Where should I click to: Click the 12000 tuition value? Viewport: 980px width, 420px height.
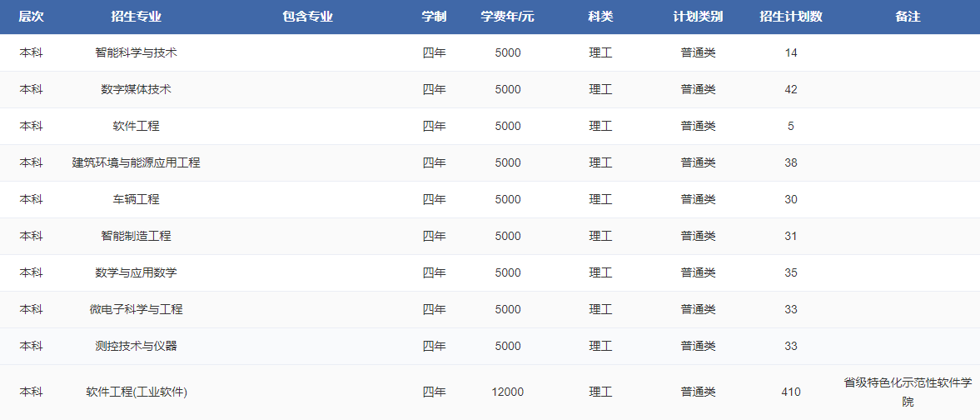coord(507,392)
